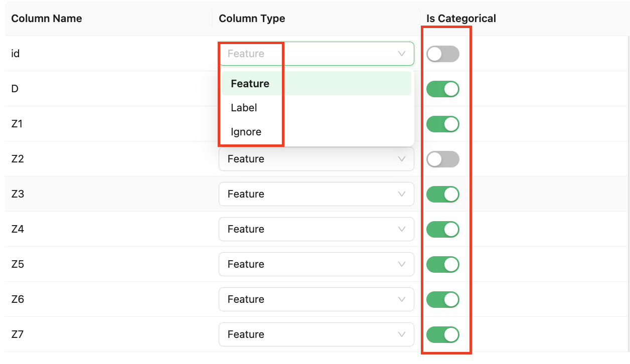Disable the Z5 categorical toggle
Viewport: 630px width, 364px height.
pyautogui.click(x=442, y=265)
